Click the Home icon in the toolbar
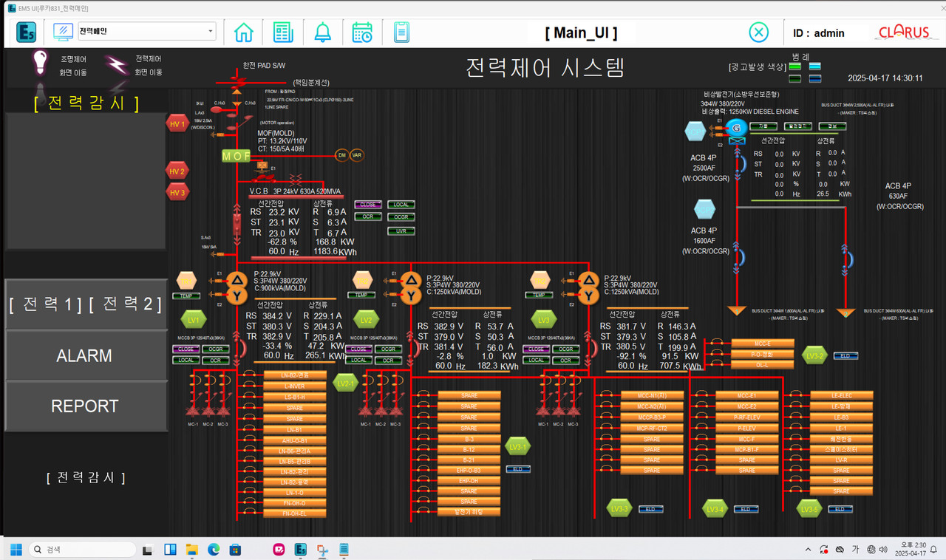The width and height of the screenshot is (946, 560). tap(243, 33)
